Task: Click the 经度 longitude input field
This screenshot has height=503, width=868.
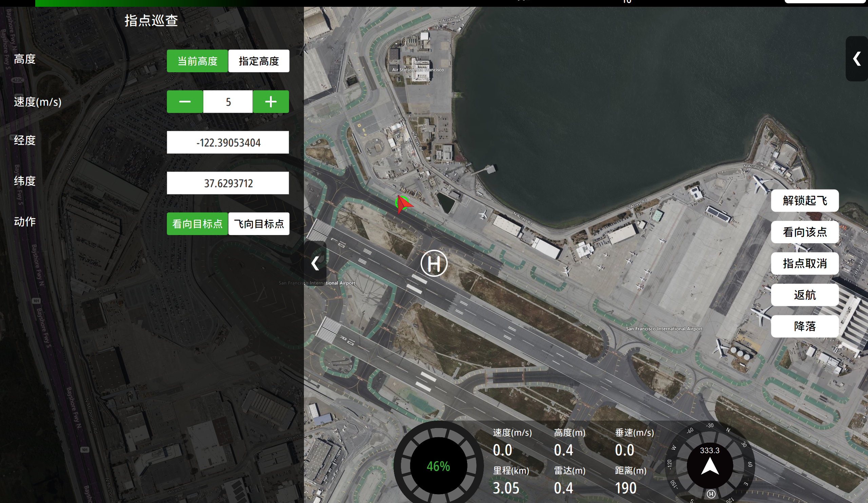Action: coord(228,142)
